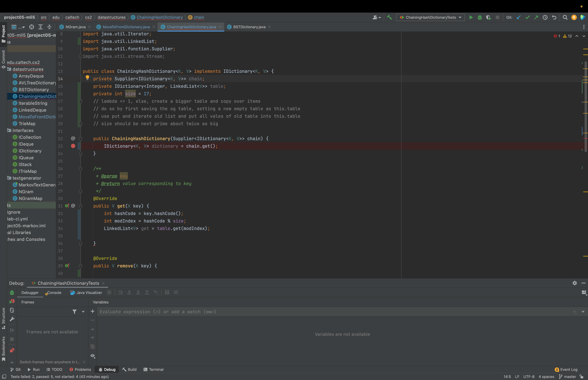Click the Evaluate expression calculator icon
The height and width of the screenshot is (380, 588).
[x=167, y=292]
